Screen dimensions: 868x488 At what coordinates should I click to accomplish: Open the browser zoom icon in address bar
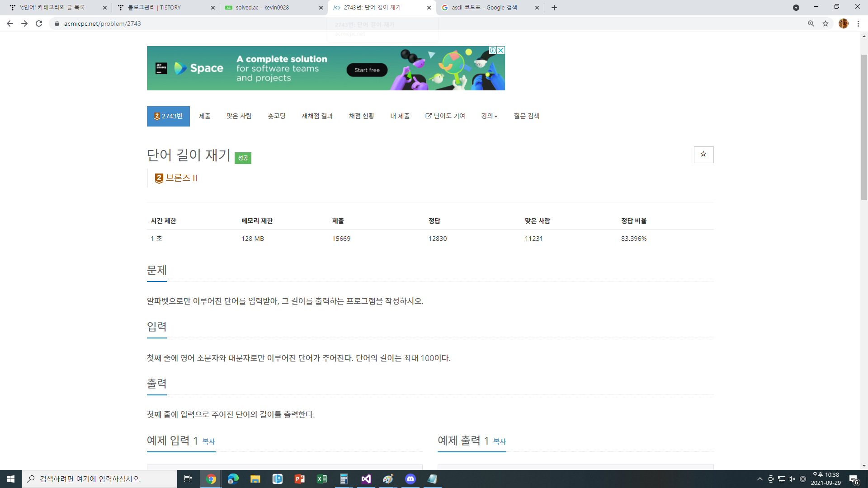[x=811, y=23]
